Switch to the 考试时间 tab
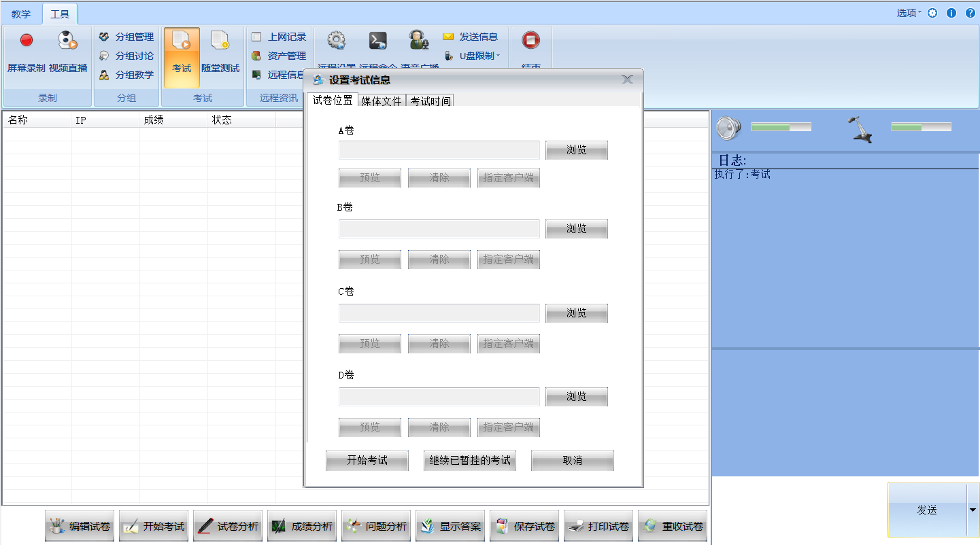The width and height of the screenshot is (980, 545). click(430, 101)
